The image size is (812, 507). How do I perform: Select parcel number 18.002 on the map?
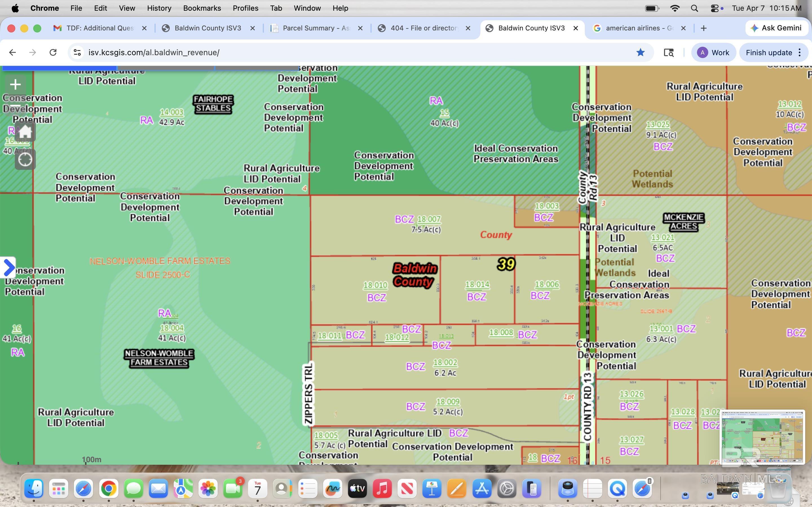445,363
